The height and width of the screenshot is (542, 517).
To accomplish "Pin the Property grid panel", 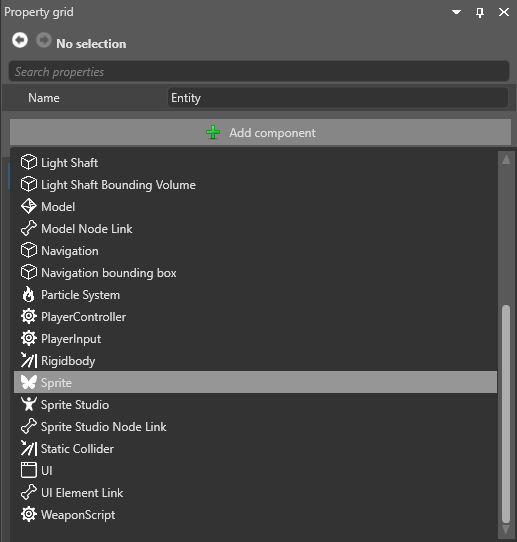I will pyautogui.click(x=480, y=12).
